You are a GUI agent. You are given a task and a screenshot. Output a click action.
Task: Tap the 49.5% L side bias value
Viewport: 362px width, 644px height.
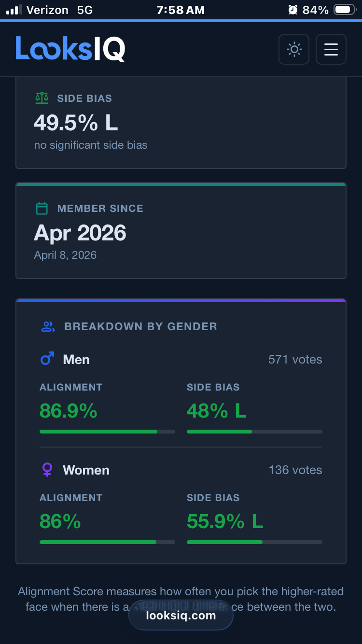(76, 123)
